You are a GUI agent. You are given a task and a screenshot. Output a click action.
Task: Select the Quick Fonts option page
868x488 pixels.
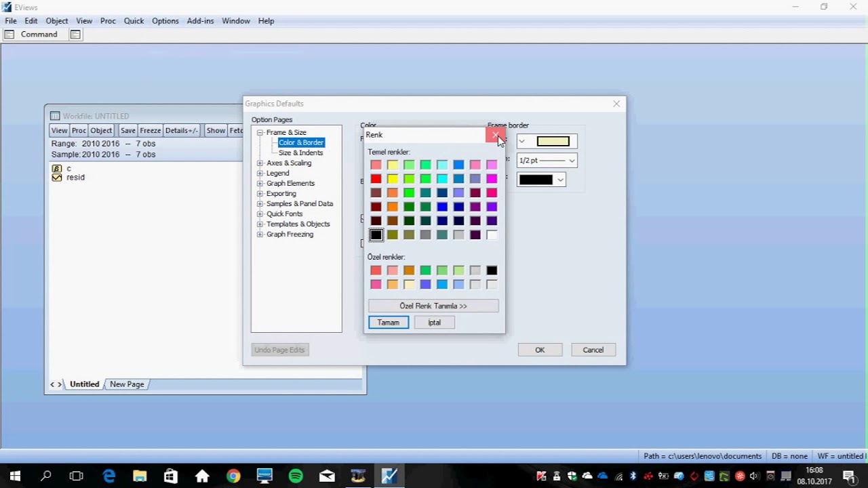(x=284, y=214)
